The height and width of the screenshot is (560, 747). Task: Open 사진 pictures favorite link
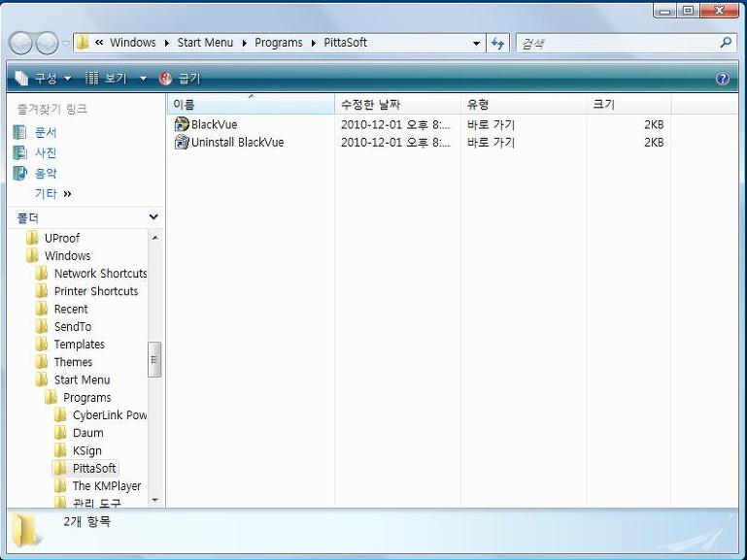pyautogui.click(x=46, y=152)
